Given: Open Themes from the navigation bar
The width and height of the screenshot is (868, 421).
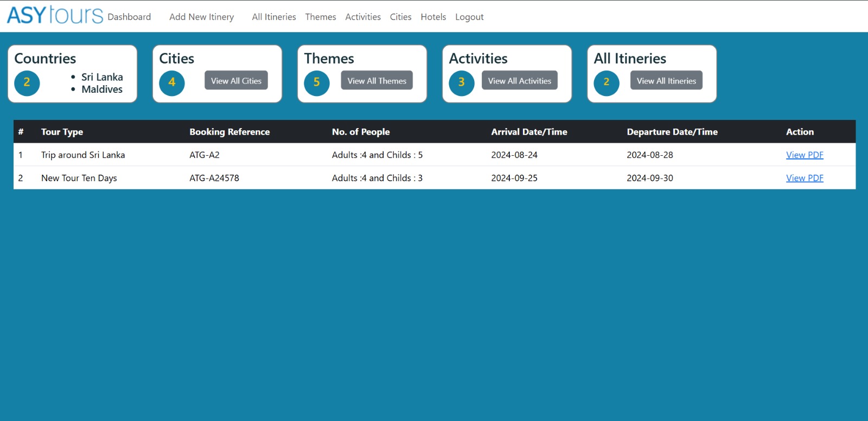Looking at the screenshot, I should pyautogui.click(x=320, y=17).
